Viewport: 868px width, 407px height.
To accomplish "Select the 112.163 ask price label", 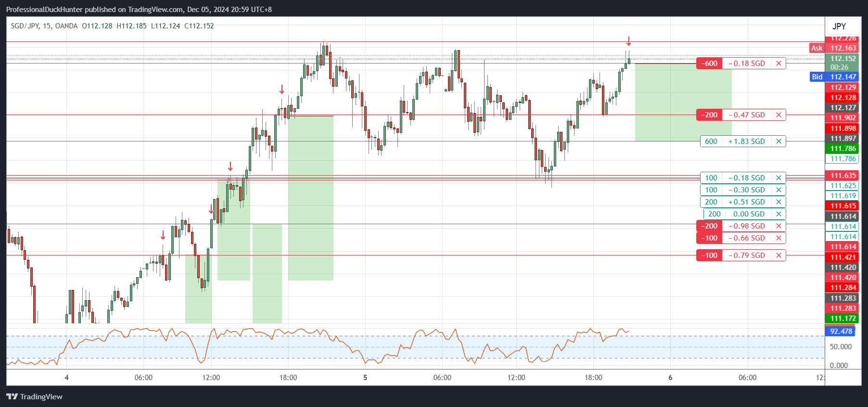I will point(843,48).
